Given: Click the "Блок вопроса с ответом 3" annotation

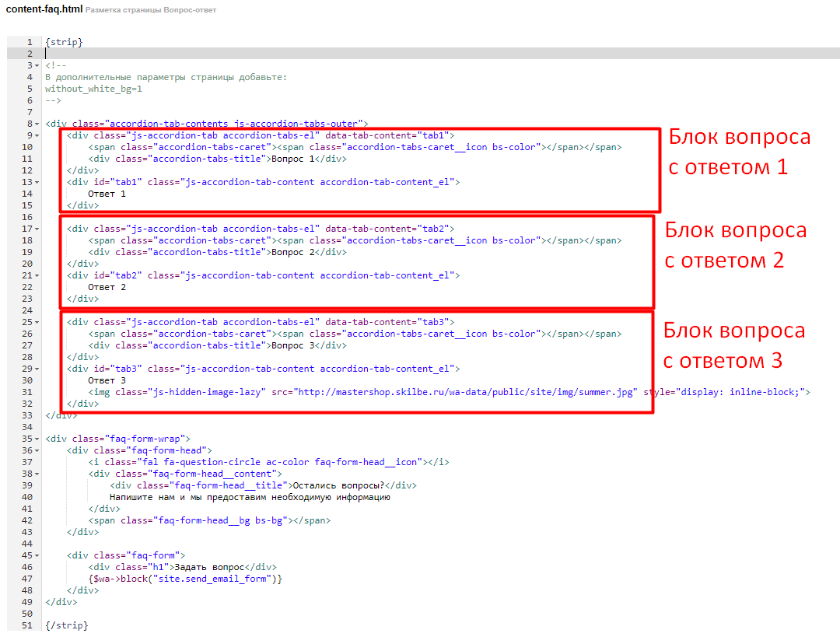Looking at the screenshot, I should (734, 345).
